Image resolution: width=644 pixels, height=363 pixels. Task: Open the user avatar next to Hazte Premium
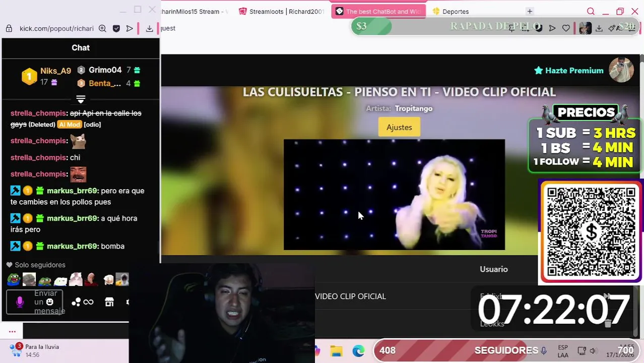[621, 70]
